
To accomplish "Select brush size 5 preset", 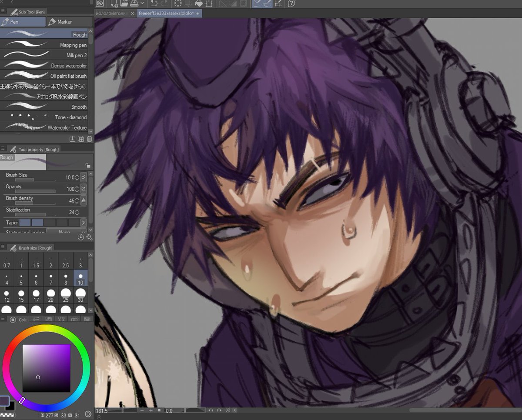I will [21, 279].
